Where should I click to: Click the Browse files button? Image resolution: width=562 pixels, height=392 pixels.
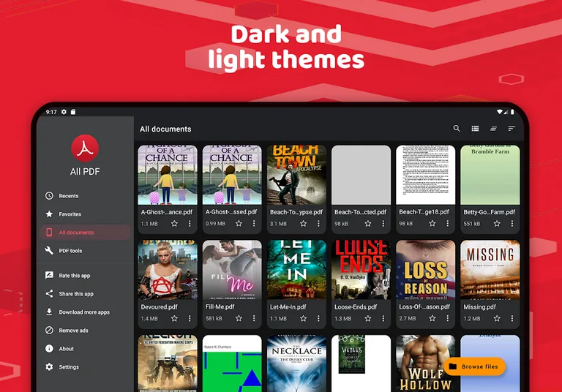point(474,366)
